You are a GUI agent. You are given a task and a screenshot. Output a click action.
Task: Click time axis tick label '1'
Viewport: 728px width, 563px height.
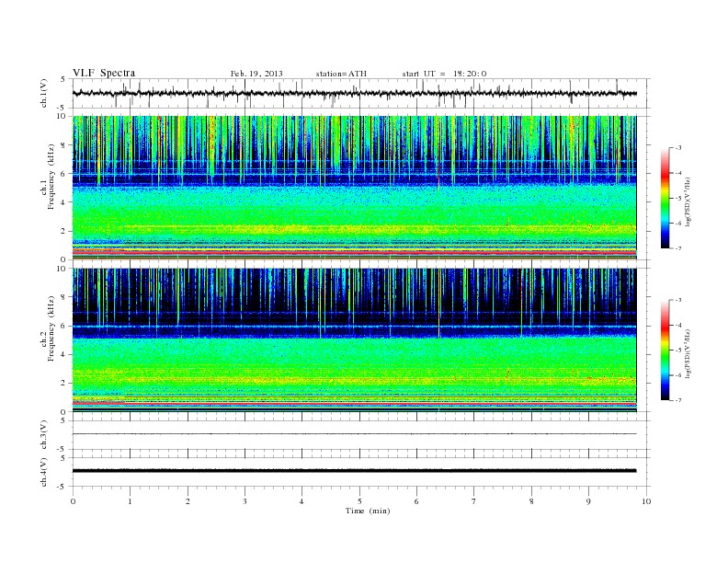coord(131,501)
